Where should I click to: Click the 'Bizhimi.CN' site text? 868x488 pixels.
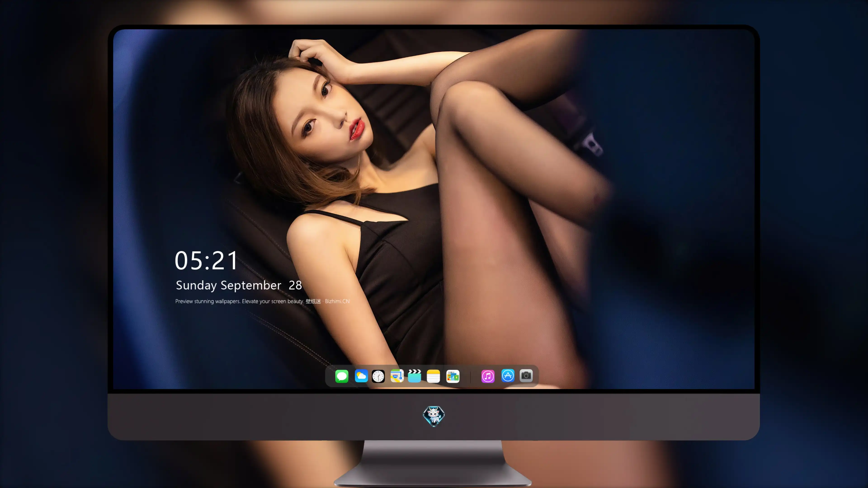(x=337, y=301)
